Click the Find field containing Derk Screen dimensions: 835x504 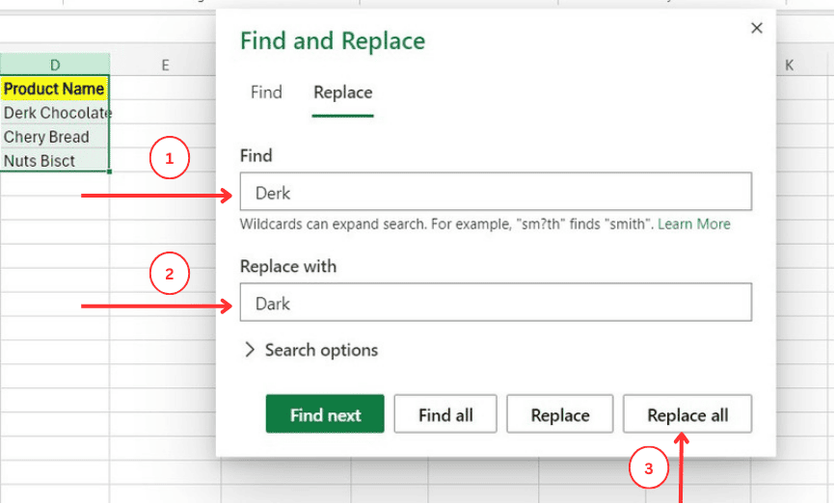tap(496, 193)
